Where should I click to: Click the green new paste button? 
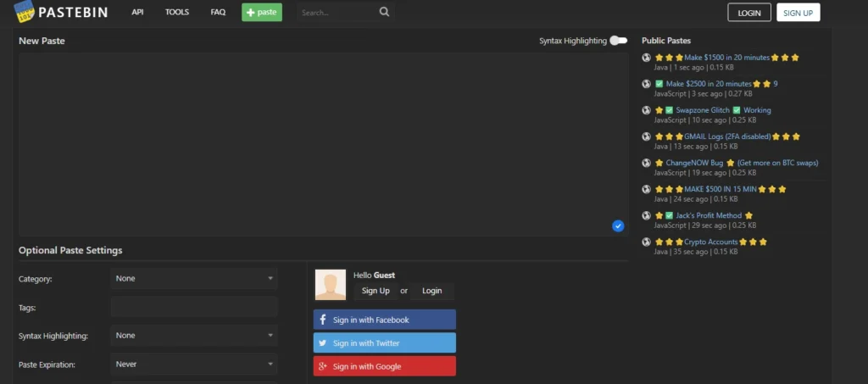(x=262, y=13)
